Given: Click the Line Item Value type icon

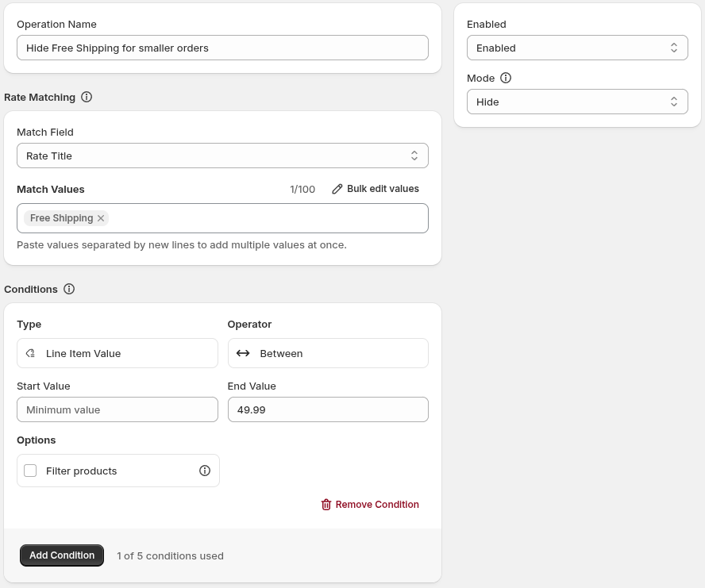Looking at the screenshot, I should click(x=31, y=353).
